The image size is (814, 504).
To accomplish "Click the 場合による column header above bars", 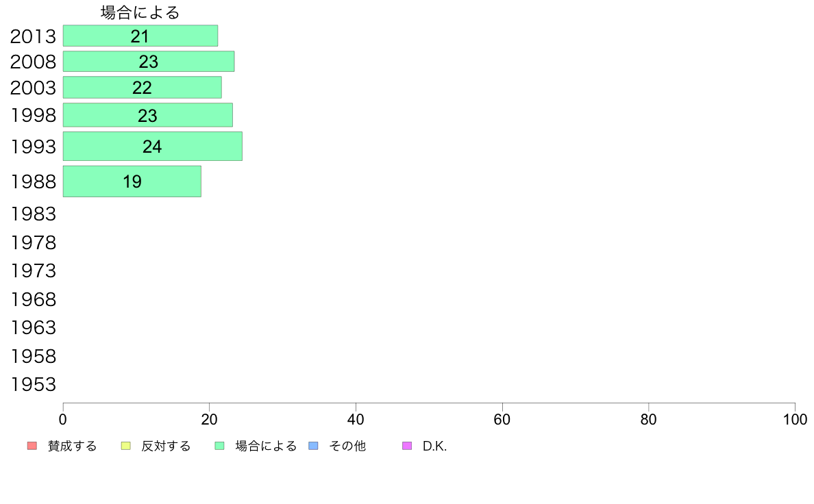I will point(140,12).
